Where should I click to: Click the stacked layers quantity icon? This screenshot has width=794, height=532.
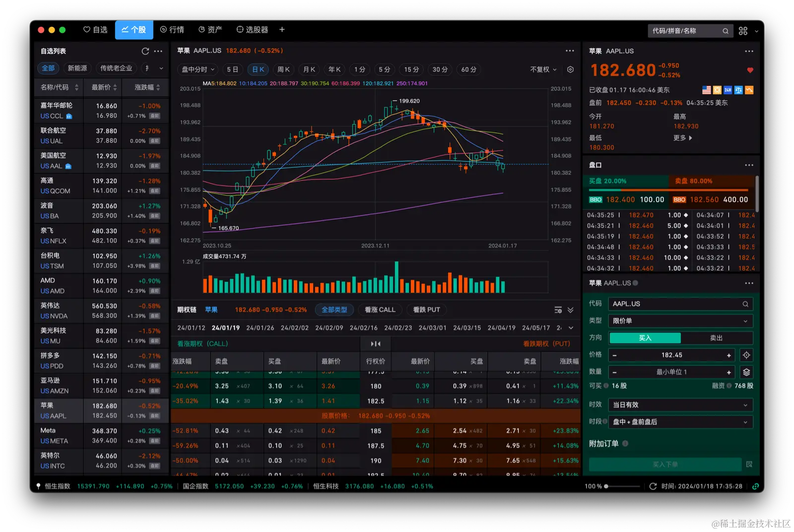coord(746,372)
